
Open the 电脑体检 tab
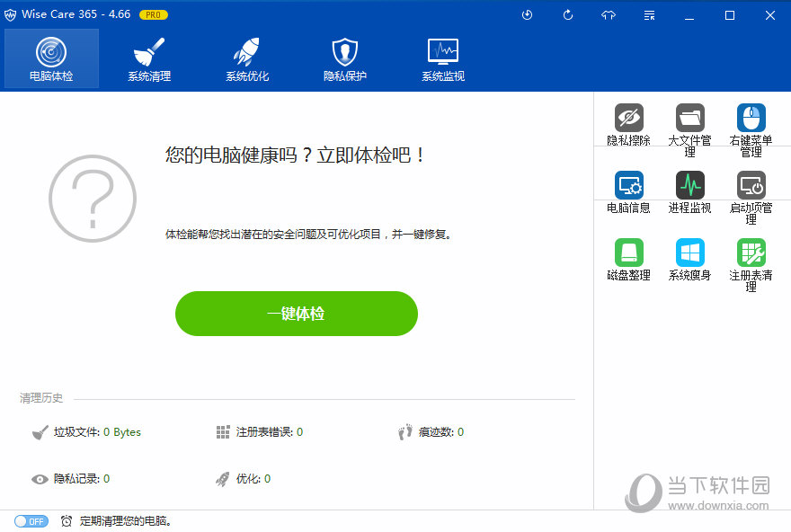[51, 58]
